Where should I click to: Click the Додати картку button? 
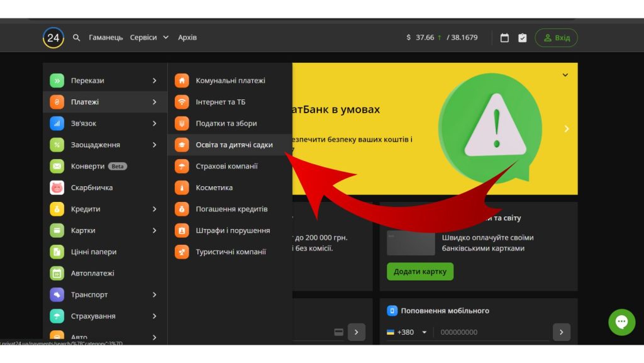point(419,272)
